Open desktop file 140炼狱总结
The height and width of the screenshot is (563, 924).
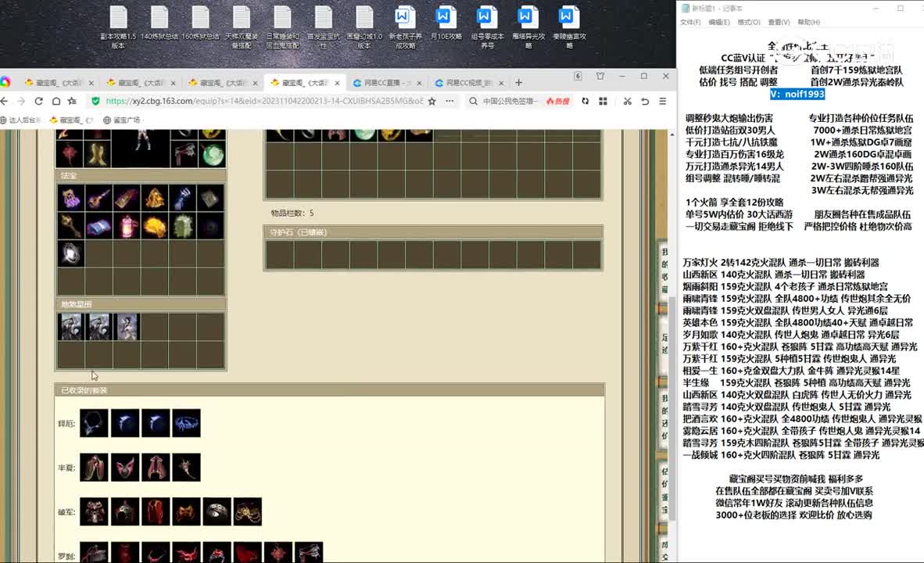click(x=159, y=23)
